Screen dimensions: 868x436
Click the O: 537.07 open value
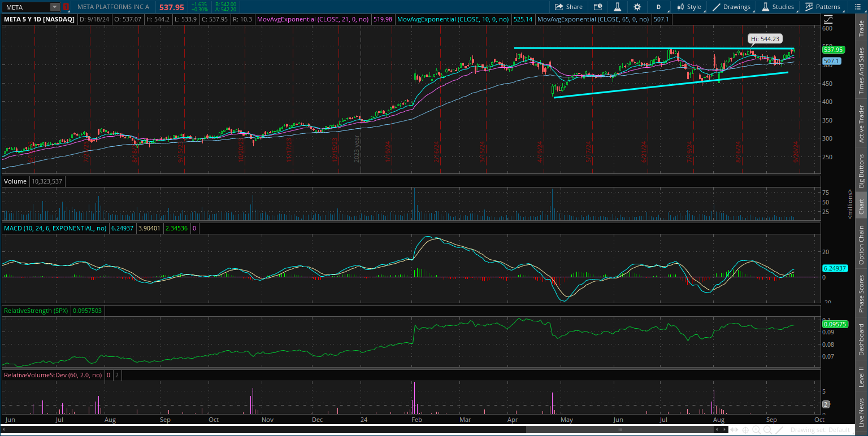coord(127,19)
